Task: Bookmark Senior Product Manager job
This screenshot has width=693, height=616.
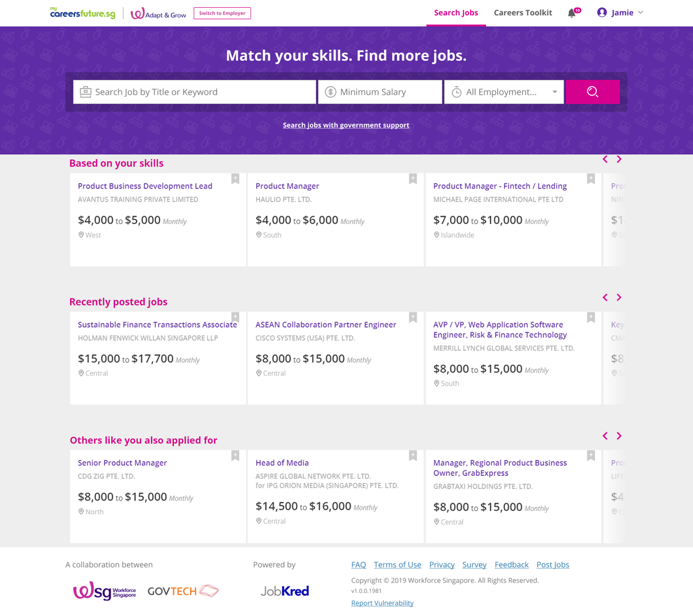Action: [235, 456]
